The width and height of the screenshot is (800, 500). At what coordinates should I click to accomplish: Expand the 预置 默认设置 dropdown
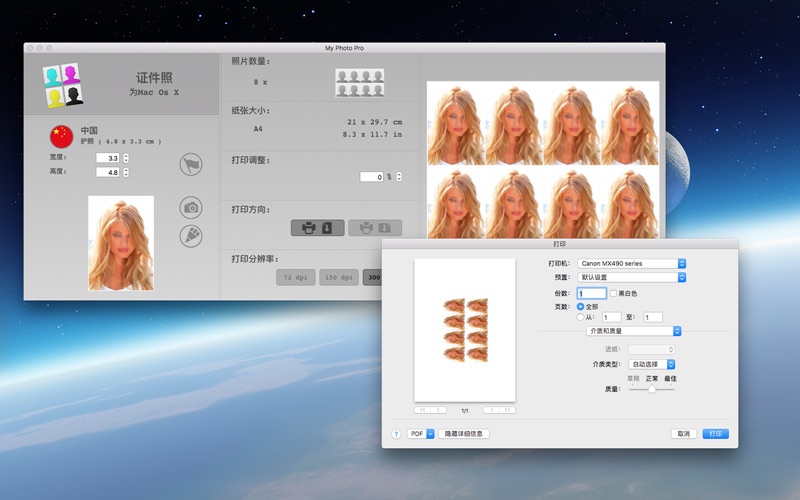pyautogui.click(x=632, y=277)
